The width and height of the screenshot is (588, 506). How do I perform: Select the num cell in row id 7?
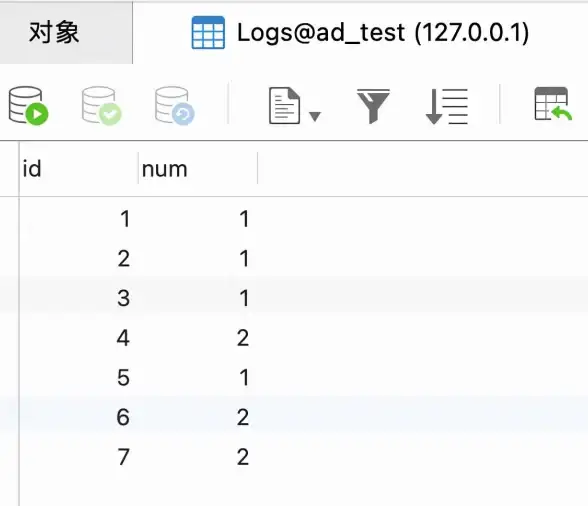tap(198, 457)
